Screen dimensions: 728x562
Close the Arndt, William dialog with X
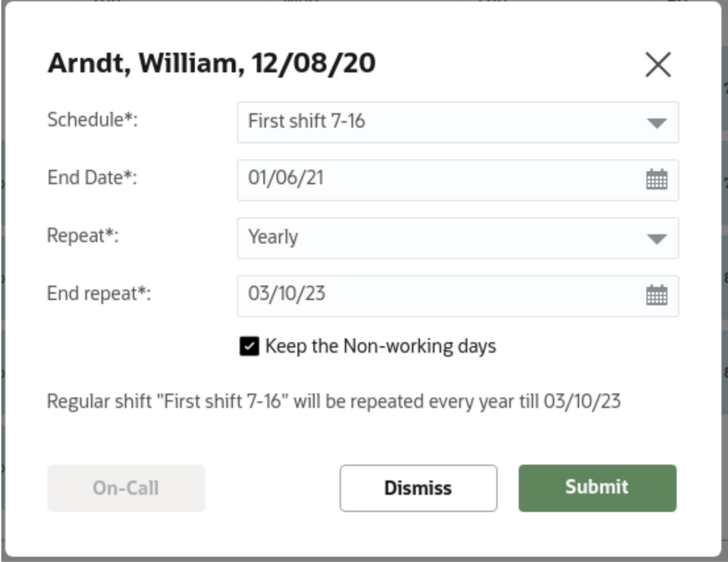(658, 64)
